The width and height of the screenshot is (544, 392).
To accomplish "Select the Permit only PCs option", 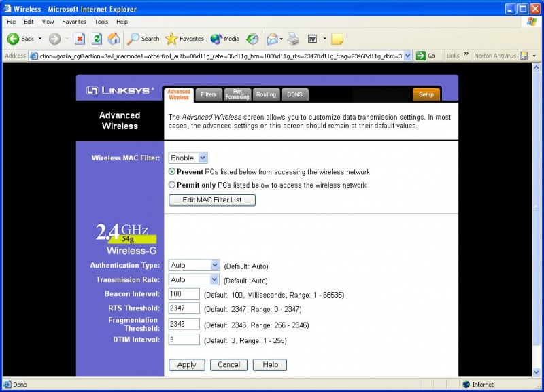I will [x=173, y=185].
